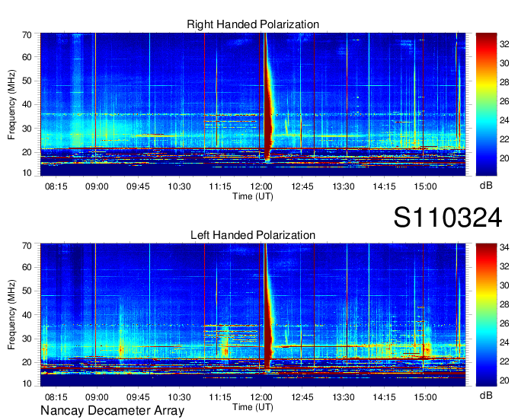Image resolution: width=518 pixels, height=420 pixels.
Task: Click the 09:00 tick under the top plot
Action: click(97, 186)
